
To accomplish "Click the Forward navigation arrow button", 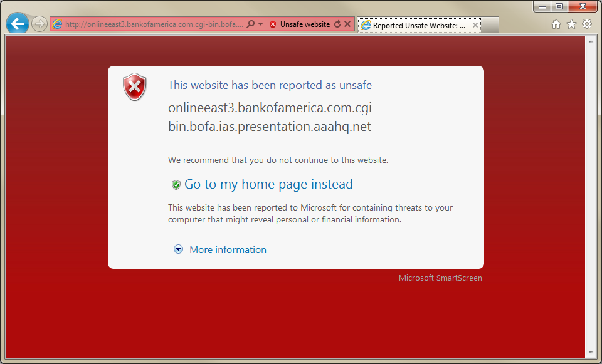I will coord(39,24).
